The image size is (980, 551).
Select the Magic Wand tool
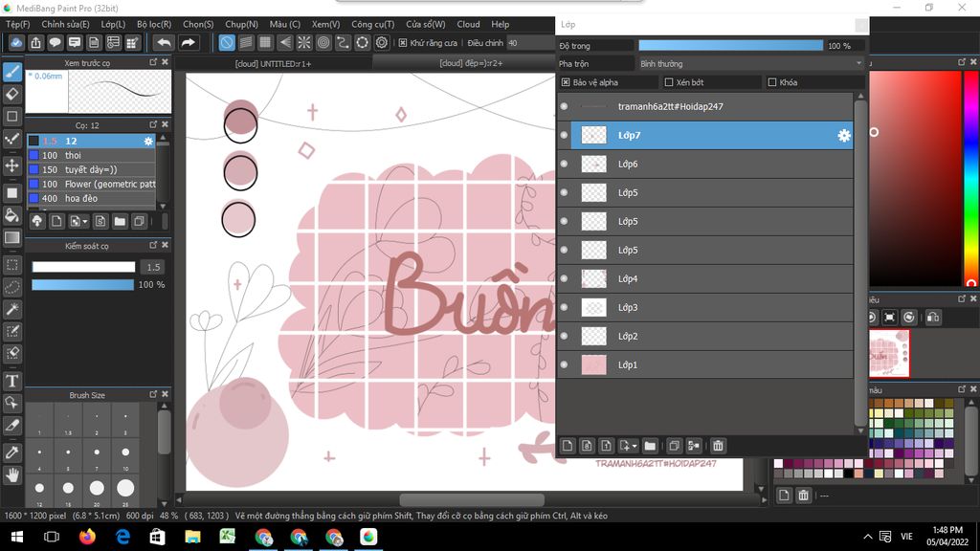[12, 309]
